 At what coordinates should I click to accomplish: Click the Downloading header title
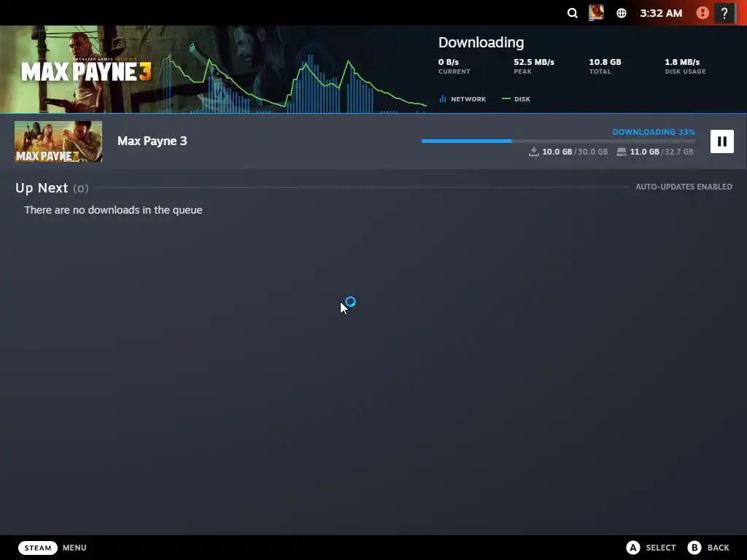click(481, 42)
